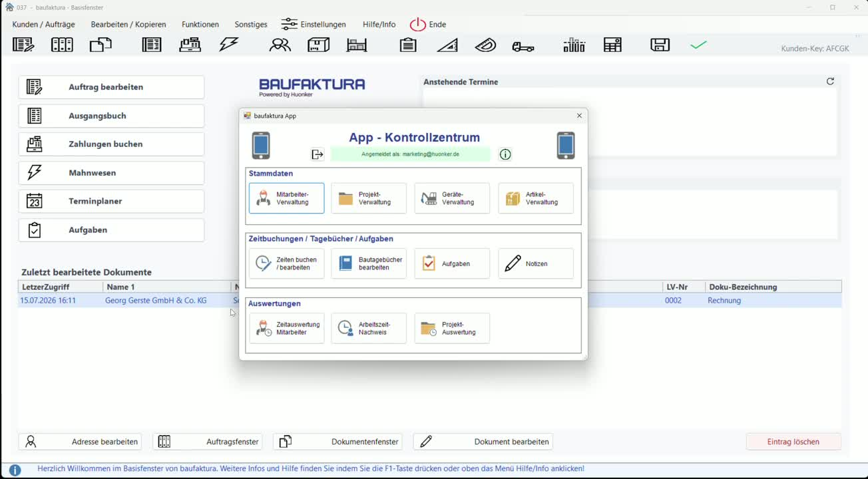This screenshot has height=479, width=868.
Task: Click the Adresse bearbeiten button
Action: [81, 442]
